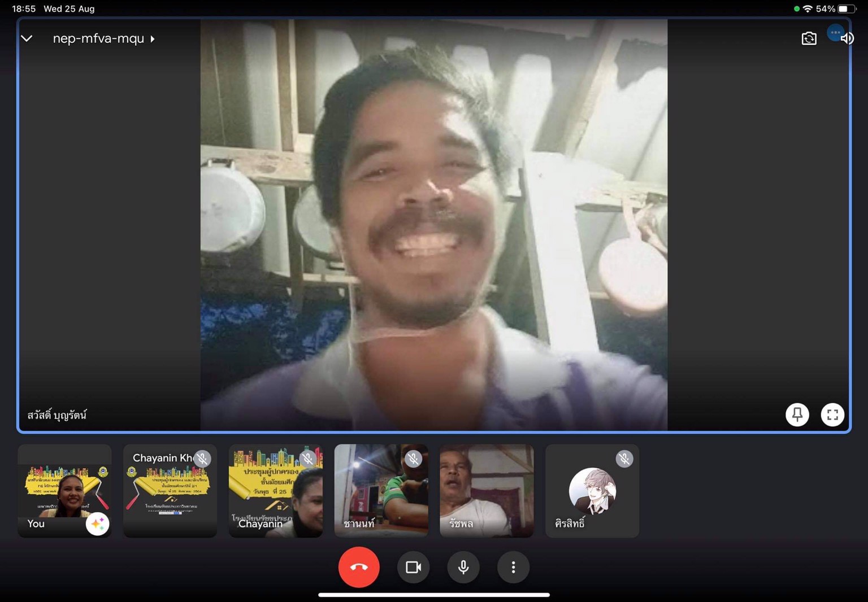
Task: Pin the main speaker's video
Action: tap(797, 415)
